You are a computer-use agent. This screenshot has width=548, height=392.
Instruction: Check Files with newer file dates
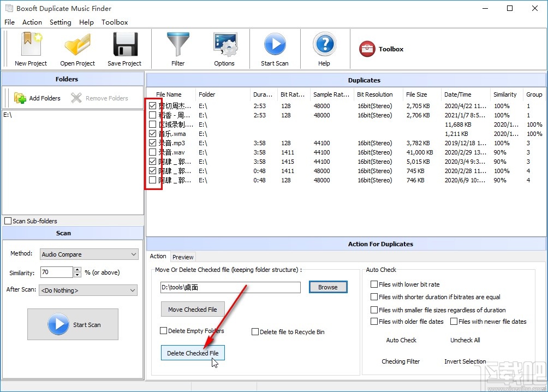[454, 322]
